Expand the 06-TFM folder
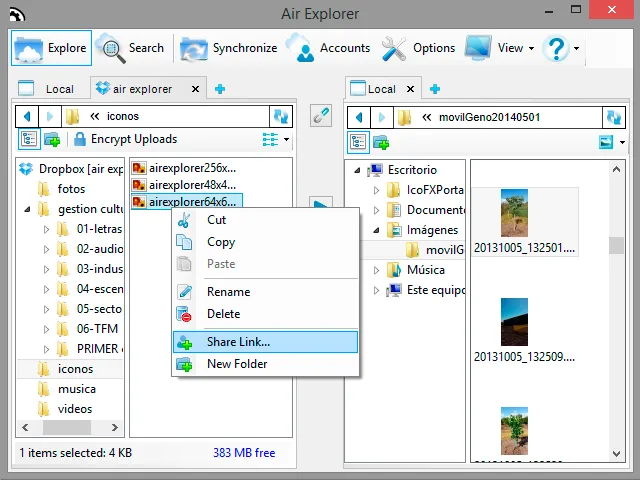Screen dimensions: 640x480 point(46,329)
